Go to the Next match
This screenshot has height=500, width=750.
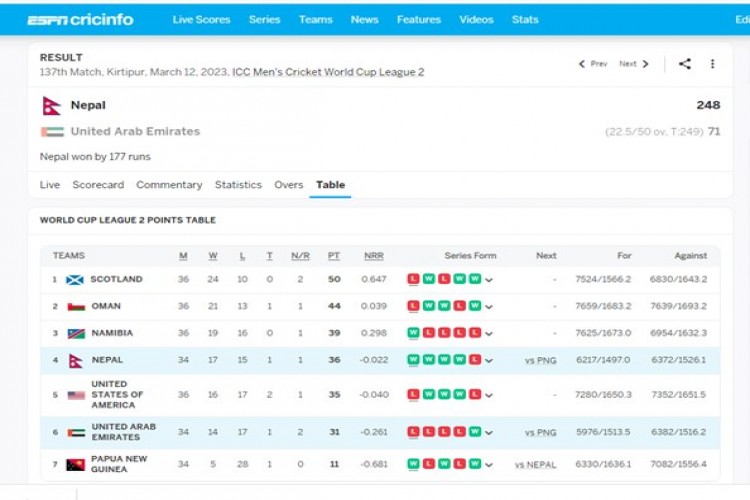[634, 64]
